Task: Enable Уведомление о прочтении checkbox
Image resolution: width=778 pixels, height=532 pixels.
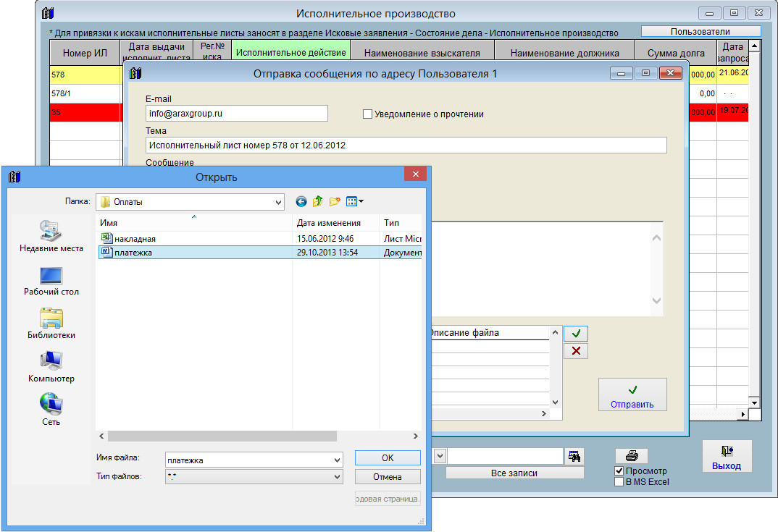Action: (x=367, y=114)
